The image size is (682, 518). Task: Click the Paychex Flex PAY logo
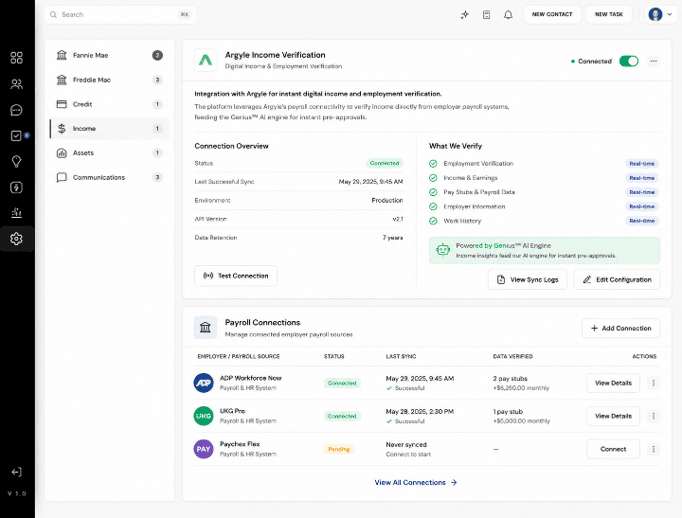pyautogui.click(x=204, y=449)
